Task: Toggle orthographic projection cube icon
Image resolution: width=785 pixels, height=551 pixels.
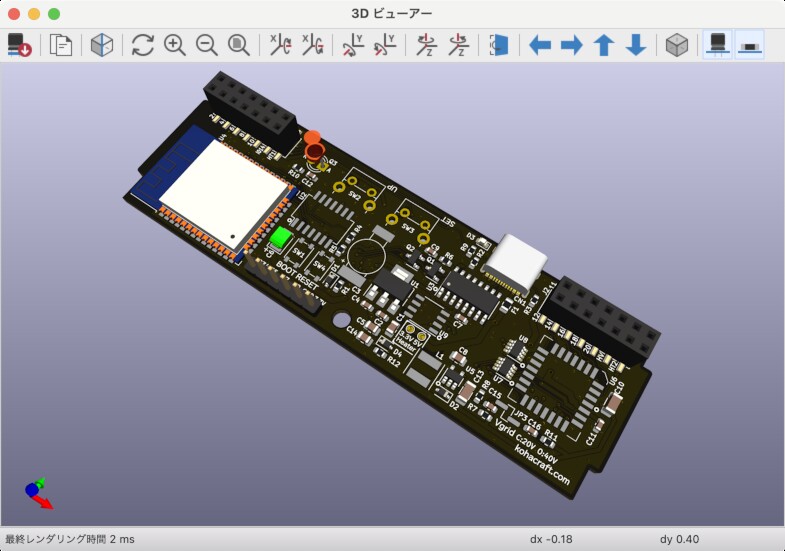Action: pos(677,45)
